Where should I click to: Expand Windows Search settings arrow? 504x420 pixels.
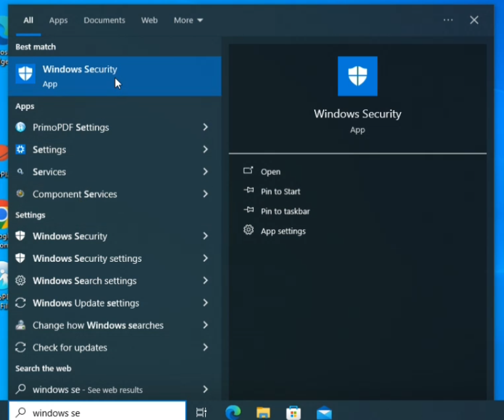click(x=205, y=281)
